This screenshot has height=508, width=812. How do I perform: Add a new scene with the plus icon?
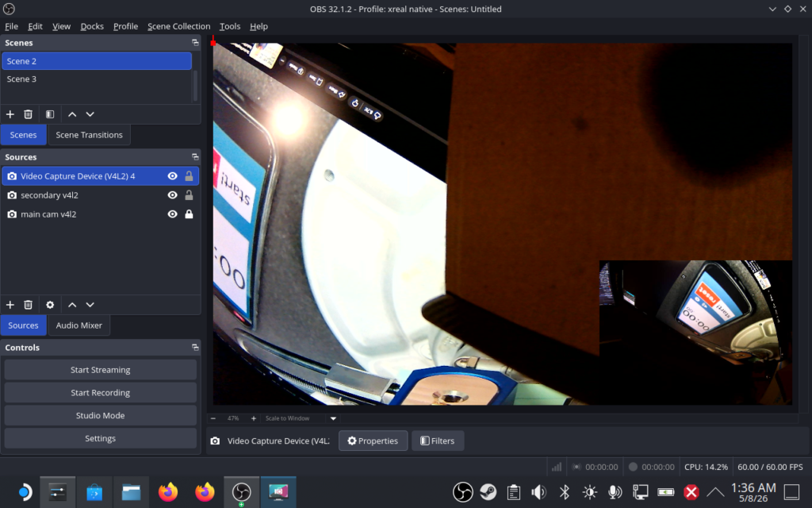coord(10,114)
